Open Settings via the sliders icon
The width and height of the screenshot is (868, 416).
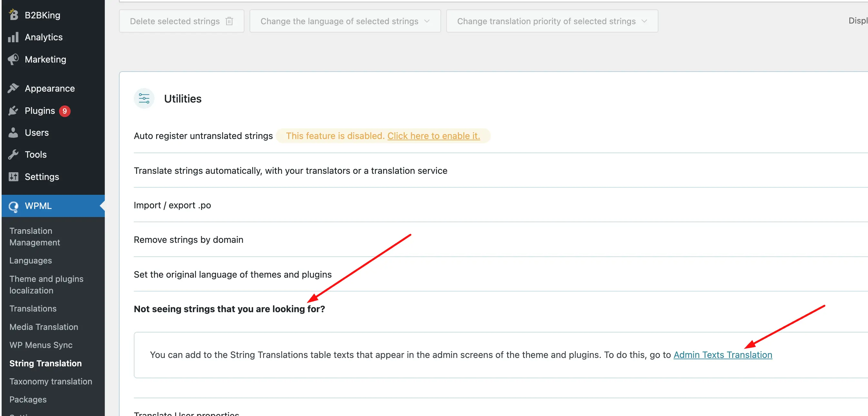(x=13, y=177)
